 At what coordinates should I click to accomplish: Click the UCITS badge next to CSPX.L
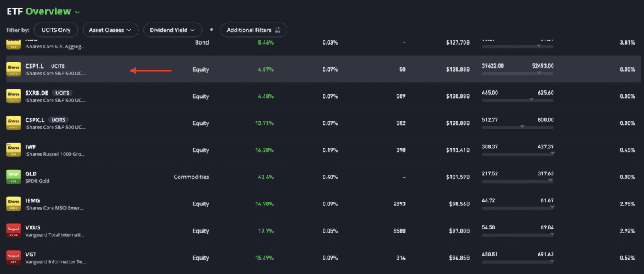click(58, 120)
